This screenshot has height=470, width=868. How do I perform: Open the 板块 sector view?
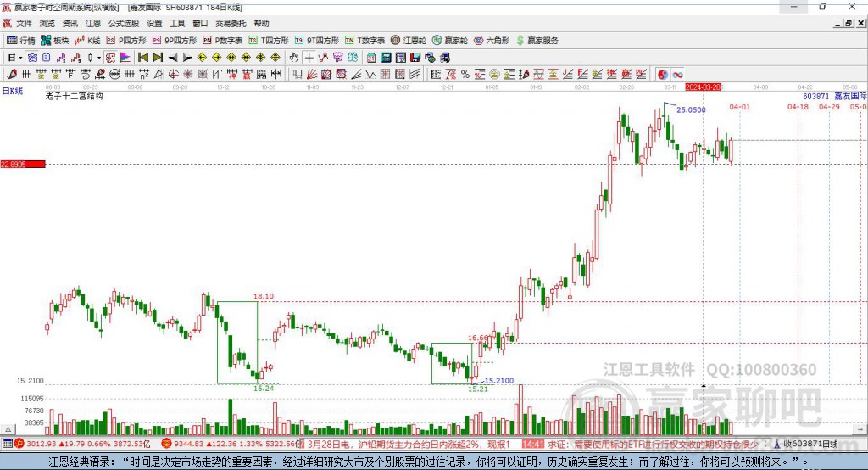pos(55,41)
